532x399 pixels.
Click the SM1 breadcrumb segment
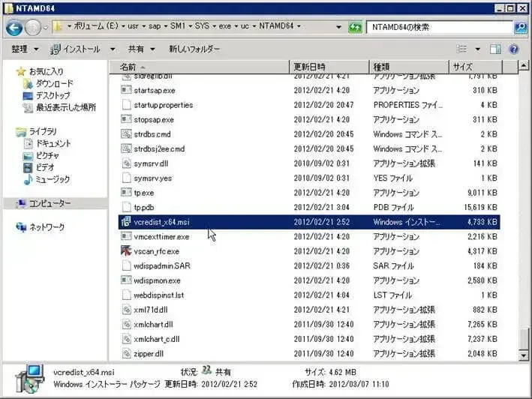pos(178,26)
